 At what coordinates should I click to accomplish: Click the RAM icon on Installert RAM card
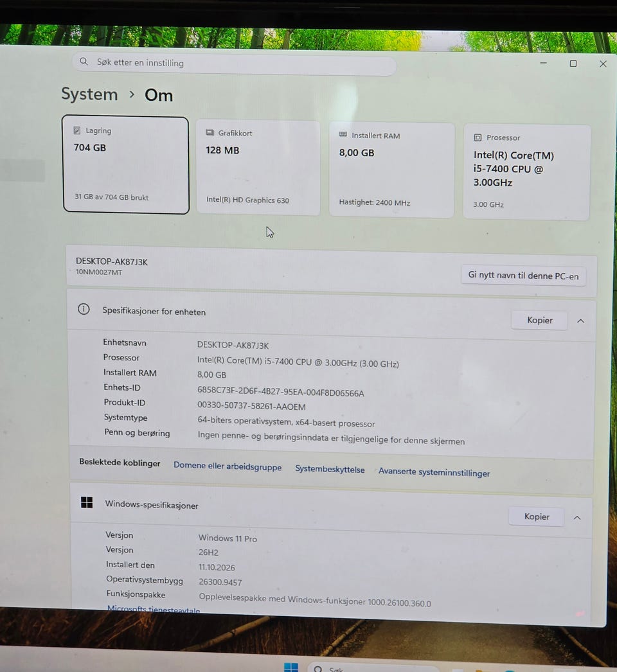(x=343, y=134)
